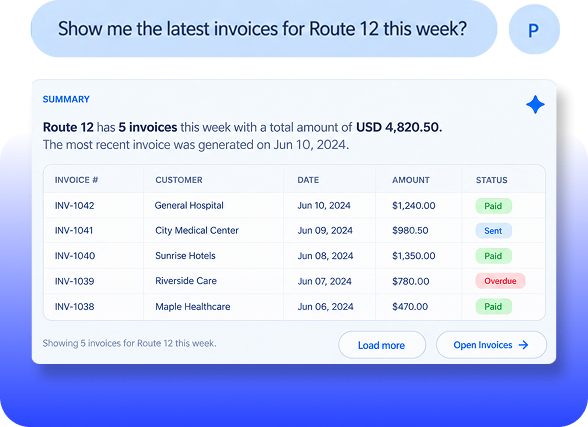This screenshot has height=427, width=588.
Task: Select invoice number INV-1041
Action: pyautogui.click(x=74, y=230)
